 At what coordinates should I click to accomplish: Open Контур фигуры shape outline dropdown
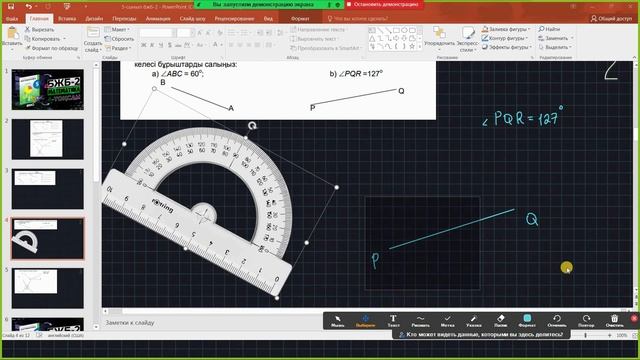coord(504,38)
